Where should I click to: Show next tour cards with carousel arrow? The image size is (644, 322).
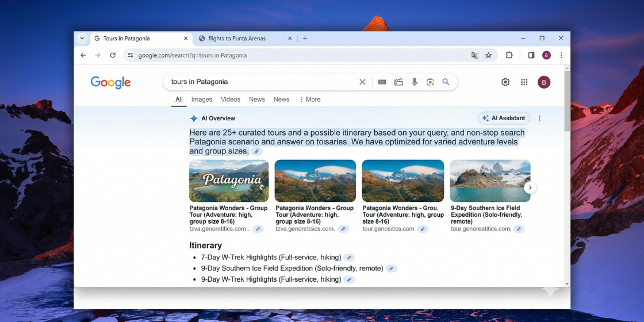pos(530,187)
